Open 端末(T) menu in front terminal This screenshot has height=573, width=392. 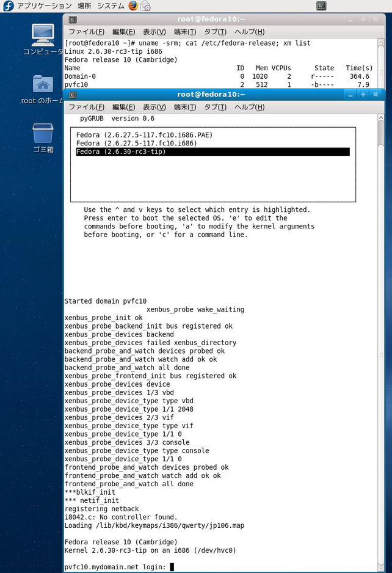point(185,107)
